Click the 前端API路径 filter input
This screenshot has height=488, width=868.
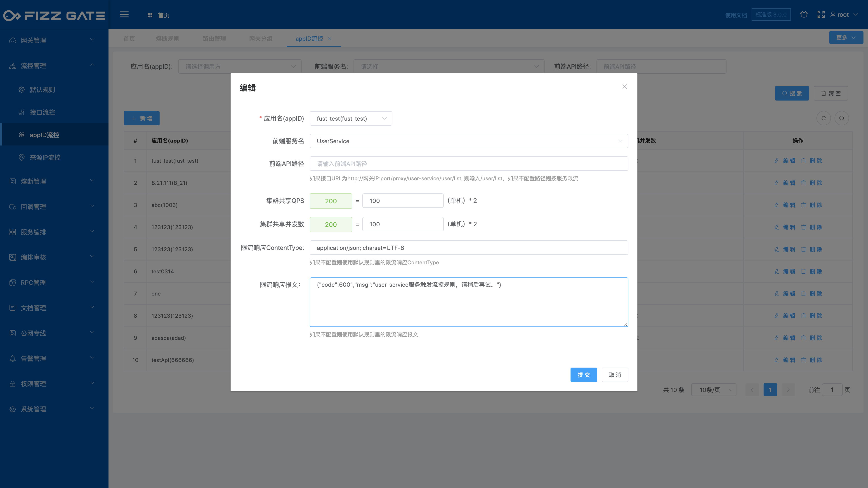(661, 66)
